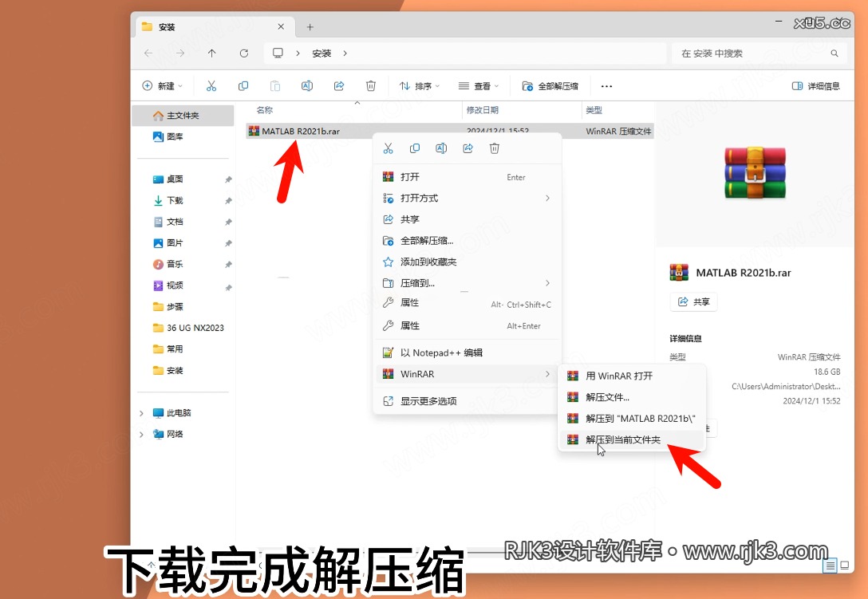Image resolution: width=868 pixels, height=599 pixels.
Task: Click the chevron after 安装 in the address bar
Action: pos(345,53)
